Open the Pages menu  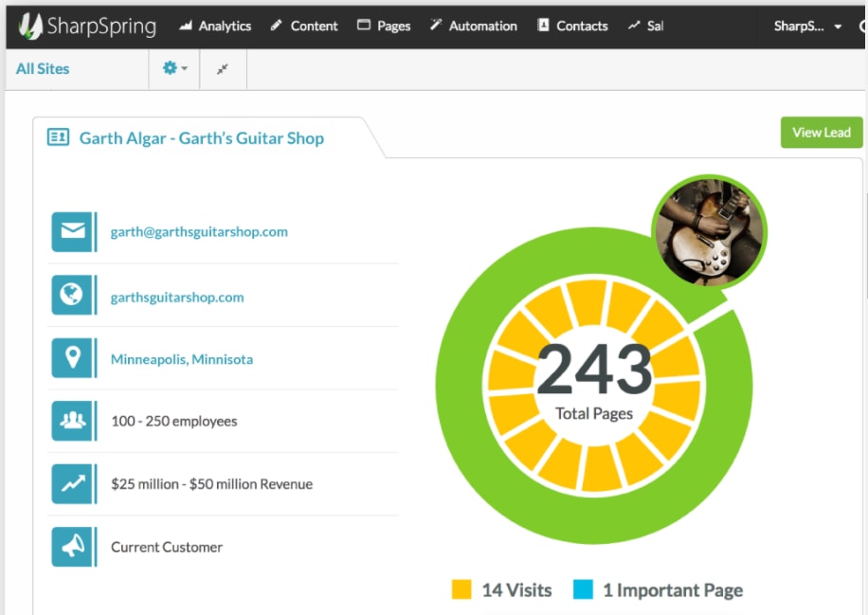click(384, 26)
